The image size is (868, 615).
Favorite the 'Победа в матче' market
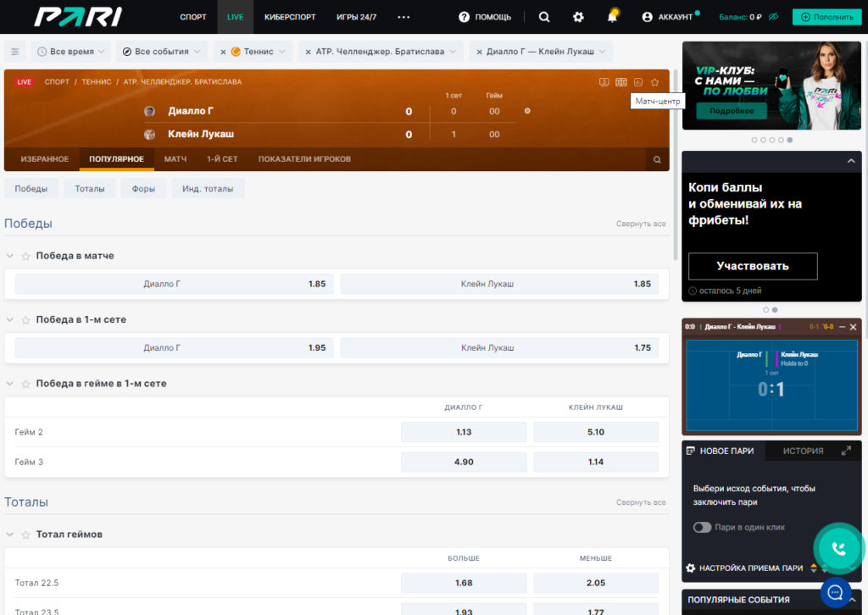pos(25,256)
